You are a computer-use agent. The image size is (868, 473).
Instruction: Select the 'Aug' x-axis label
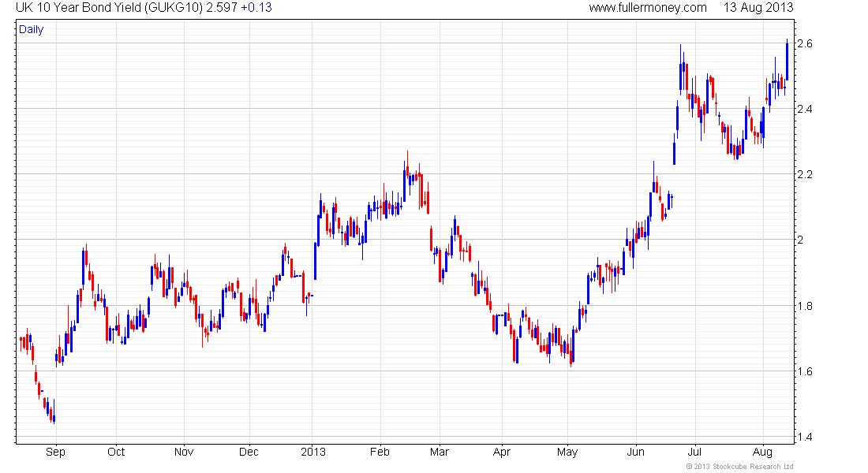(763, 452)
